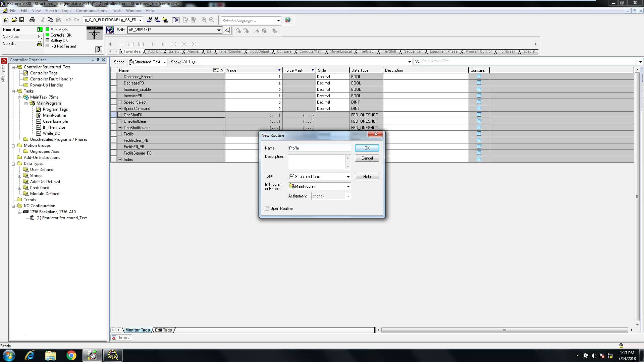The image size is (644, 362).
Task: Open the Type dropdown in New Routine dialog
Action: (348, 177)
